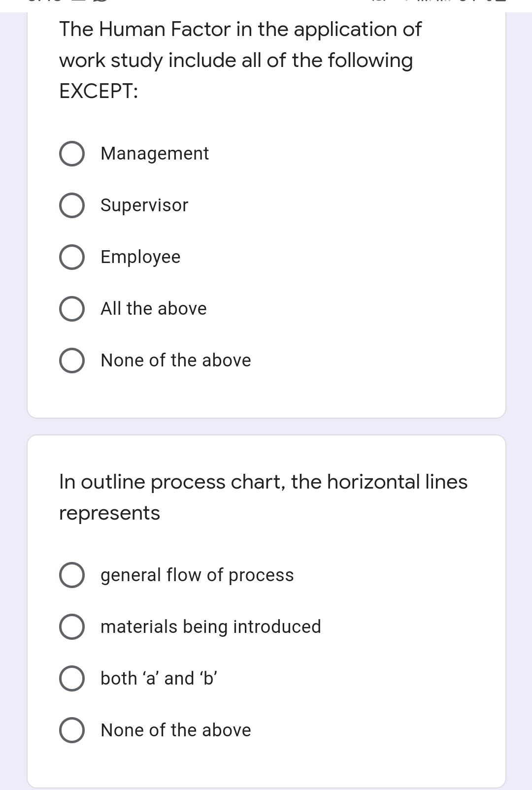Select "None of the above" in the first question
The image size is (532, 790).
click(x=71, y=360)
